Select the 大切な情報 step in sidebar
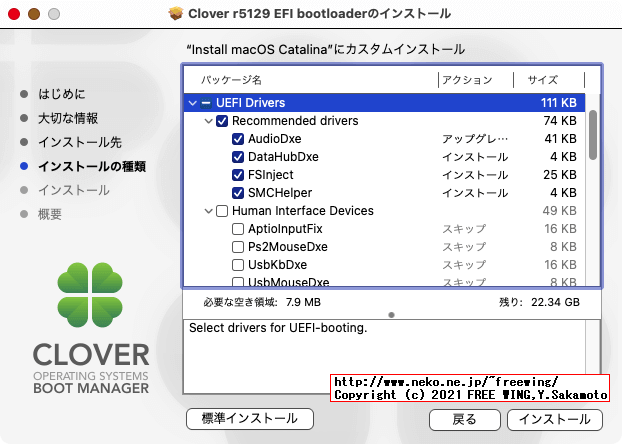The width and height of the screenshot is (622, 444). pos(68,118)
